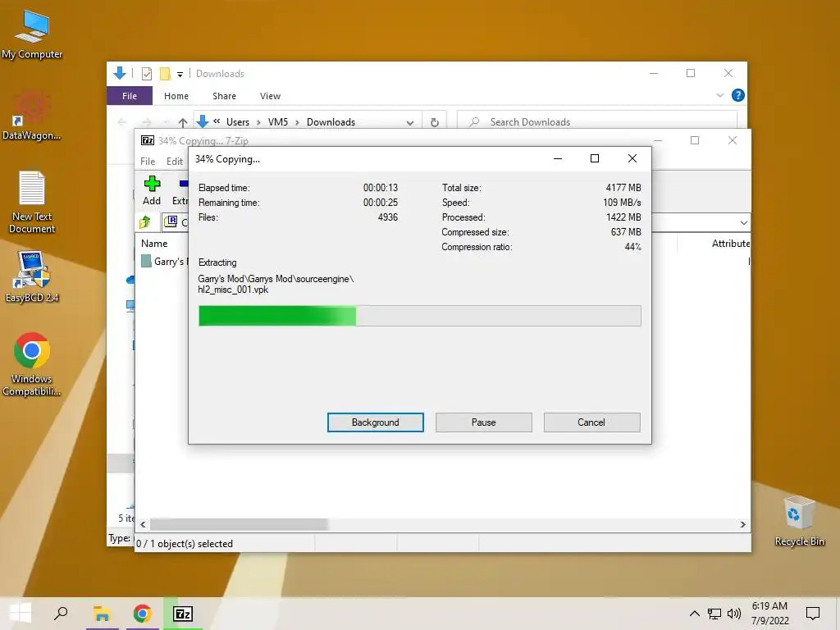Click the Attributes column header
The height and width of the screenshot is (630, 840).
(731, 243)
